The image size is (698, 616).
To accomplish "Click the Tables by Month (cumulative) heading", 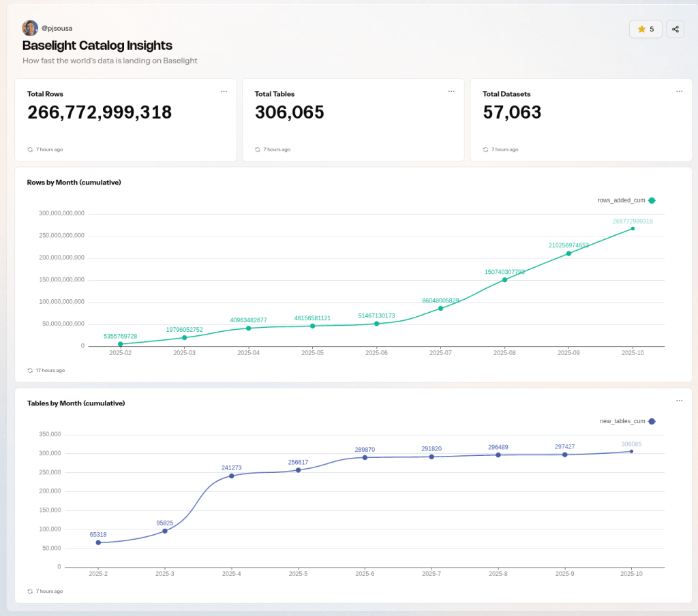I will click(x=76, y=403).
